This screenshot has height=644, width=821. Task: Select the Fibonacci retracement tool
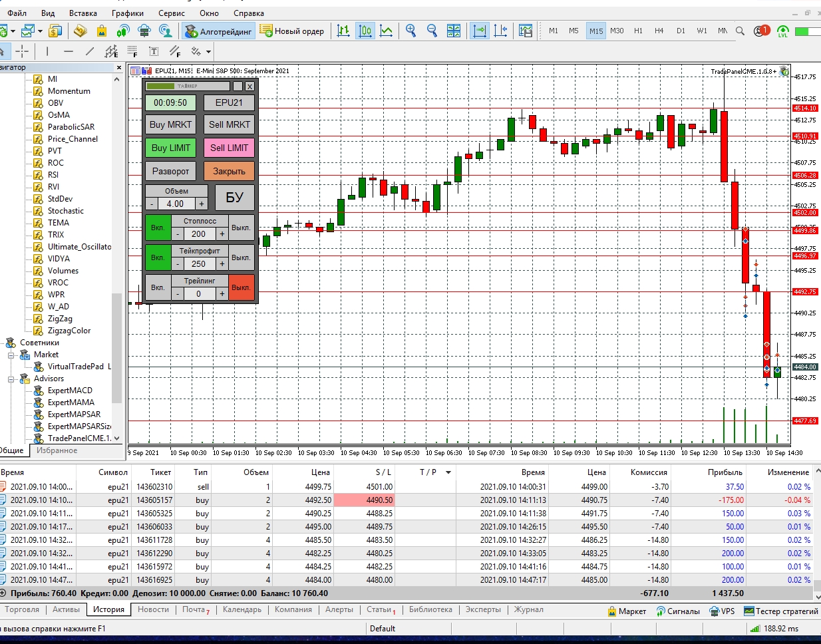(x=132, y=51)
